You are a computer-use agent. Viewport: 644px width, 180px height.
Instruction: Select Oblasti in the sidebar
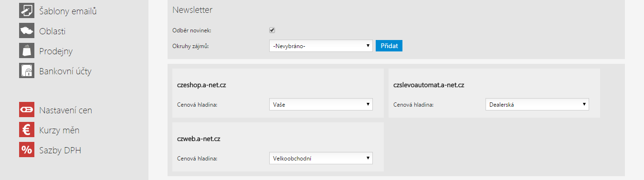(52, 31)
